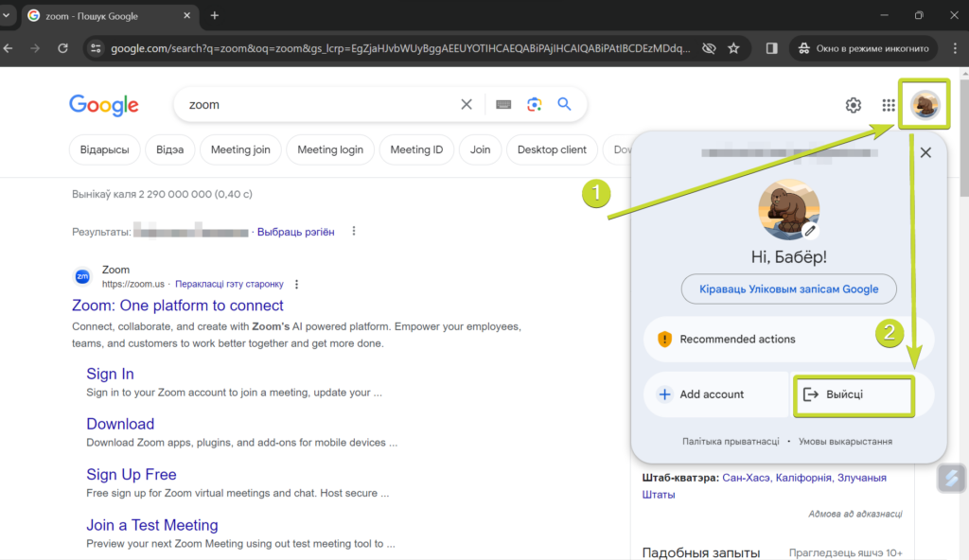The image size is (969, 560).
Task: Close the account popup
Action: click(925, 152)
